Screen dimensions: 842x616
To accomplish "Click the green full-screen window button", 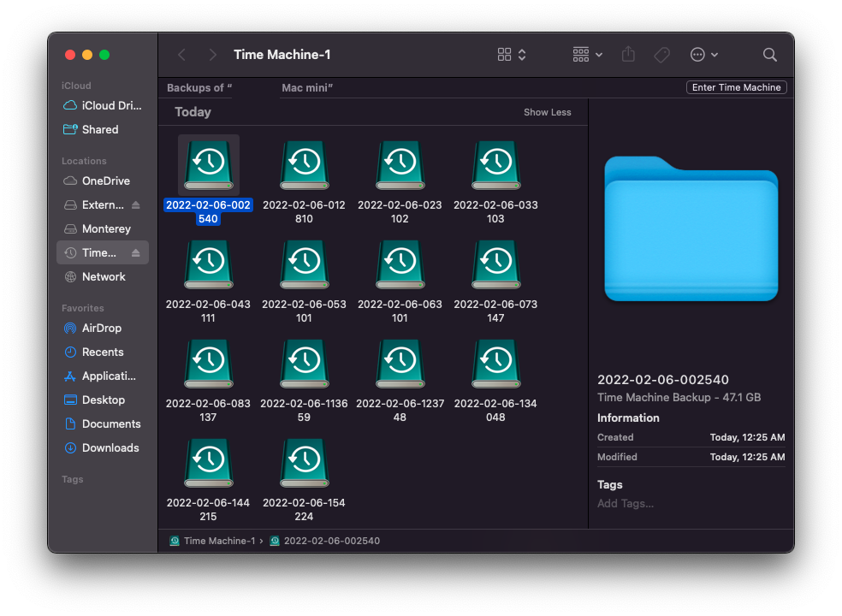I will coord(104,55).
